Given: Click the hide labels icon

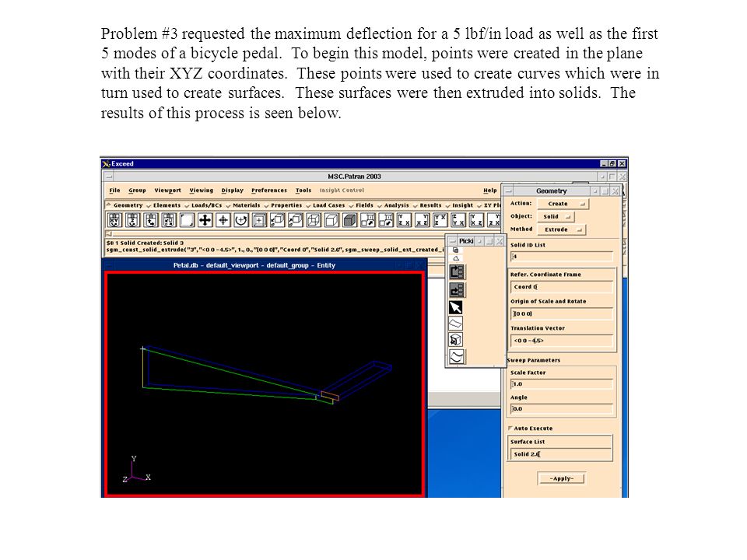Looking at the screenshot, I should point(386,220).
